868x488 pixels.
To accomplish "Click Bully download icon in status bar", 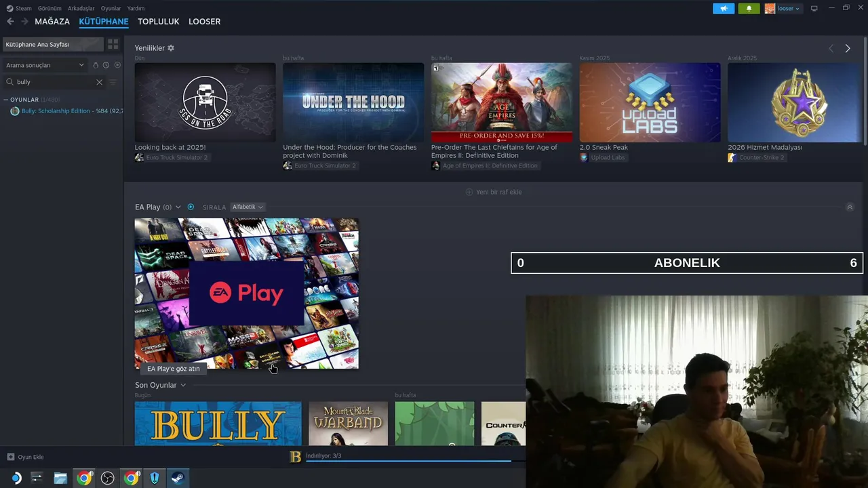I will [295, 457].
